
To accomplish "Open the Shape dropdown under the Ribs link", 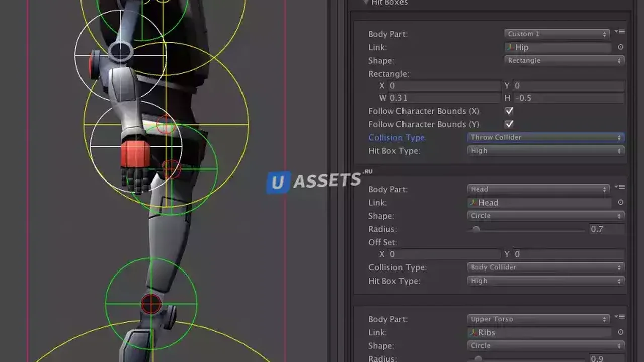I will pyautogui.click(x=546, y=346).
